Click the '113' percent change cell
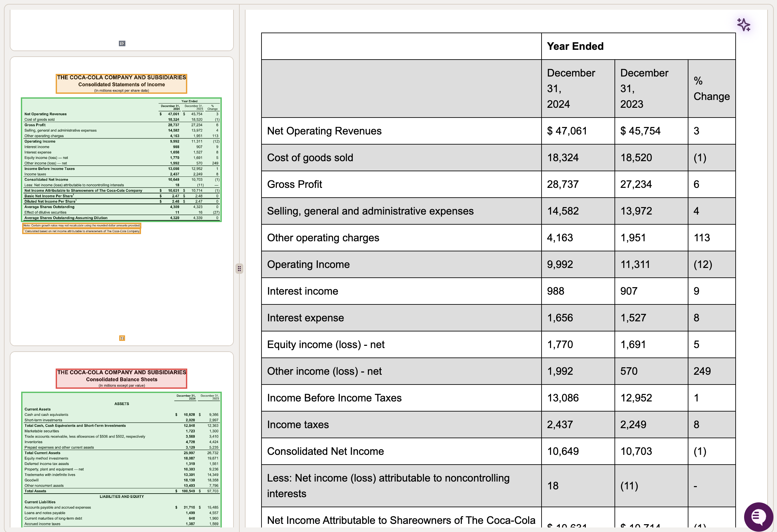Image resolution: width=777 pixels, height=532 pixels. tap(712, 238)
